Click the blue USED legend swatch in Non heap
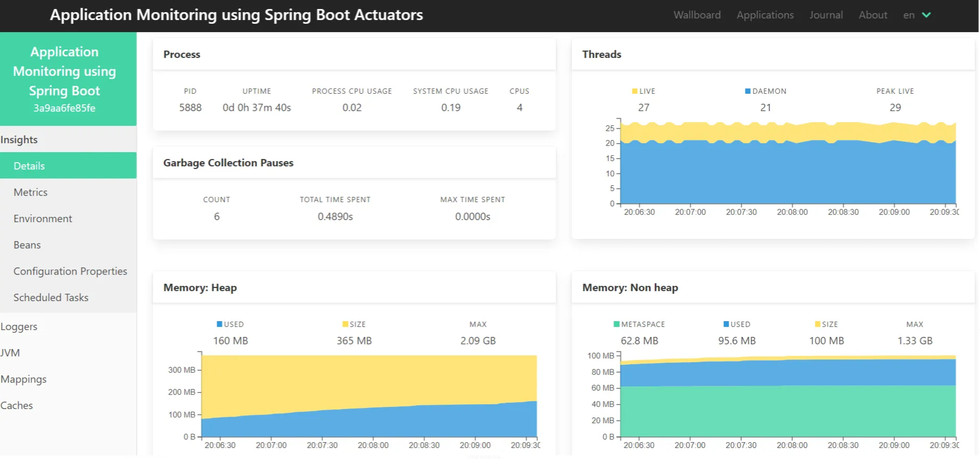Image resolution: width=980 pixels, height=459 pixels. (726, 324)
